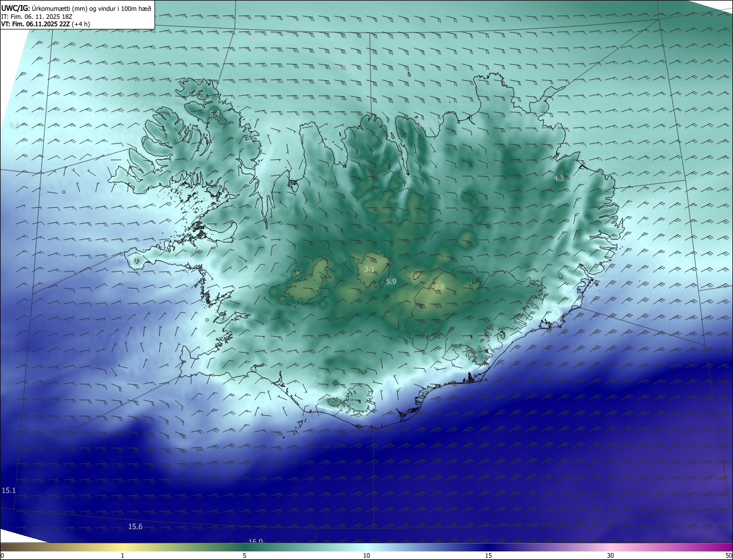Click the map title 'UWC/IG: Úrkomumætti (mm)' line
The image size is (733, 560).
coord(76,8)
